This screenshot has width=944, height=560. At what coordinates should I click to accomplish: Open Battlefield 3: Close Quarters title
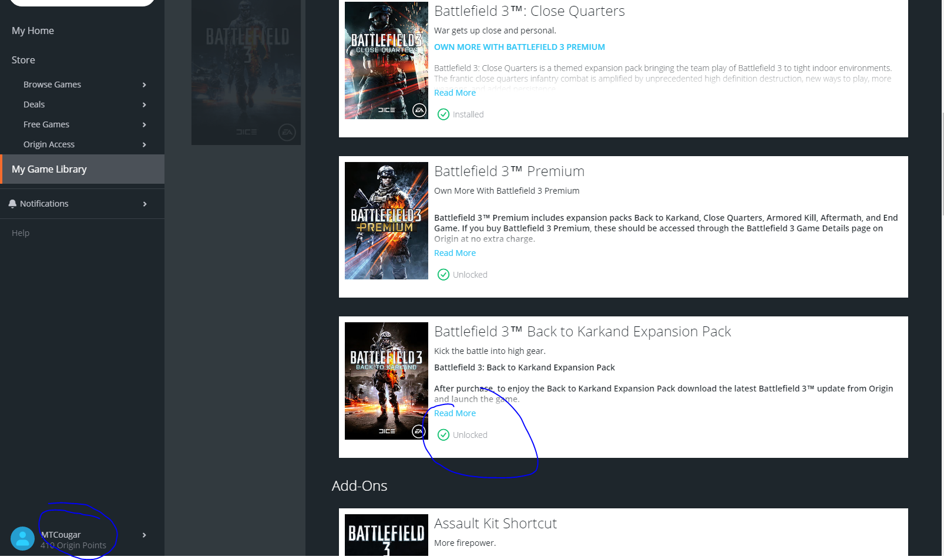click(529, 11)
